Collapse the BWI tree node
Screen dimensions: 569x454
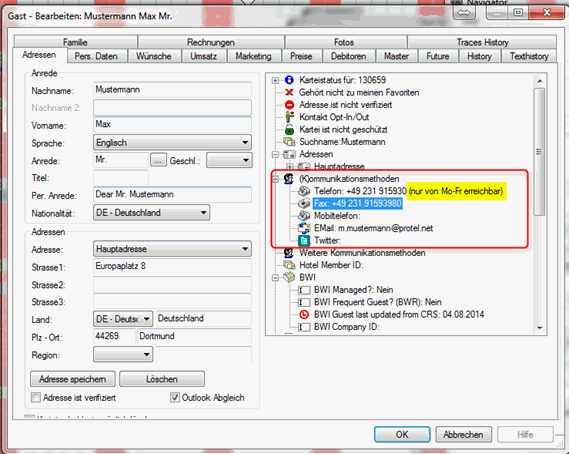[275, 278]
